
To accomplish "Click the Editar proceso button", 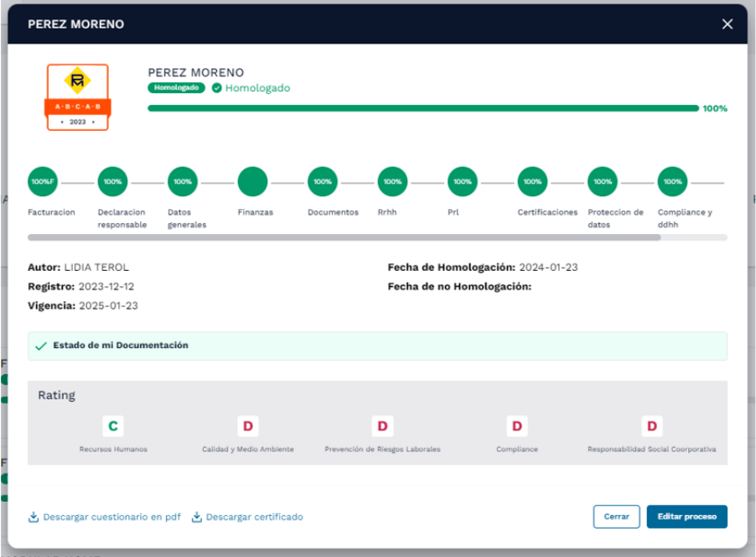I will [x=686, y=517].
